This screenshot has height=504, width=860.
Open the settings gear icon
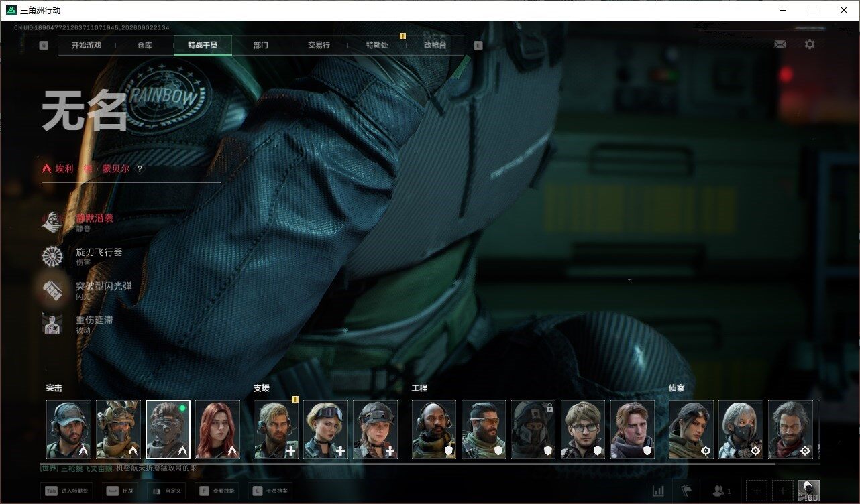point(810,44)
